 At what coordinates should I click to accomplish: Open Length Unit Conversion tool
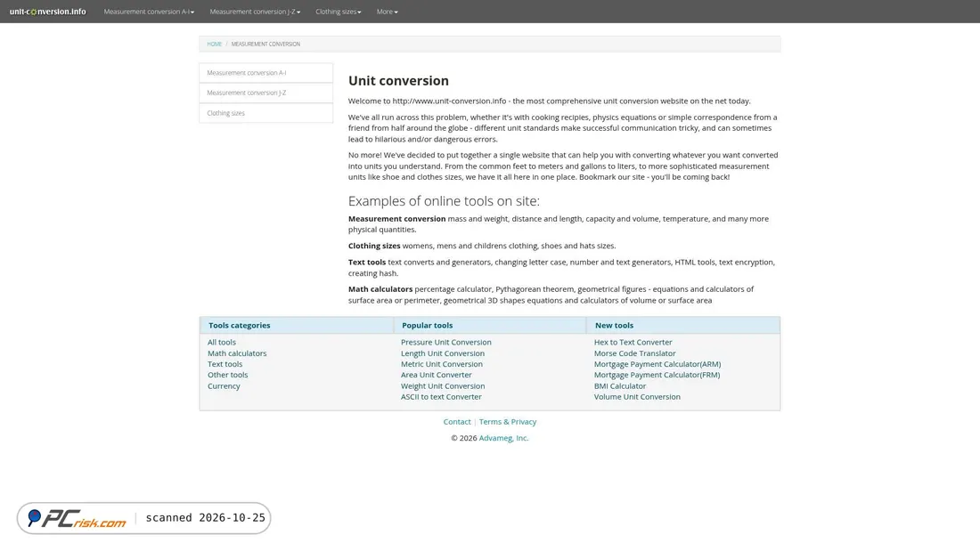443,353
